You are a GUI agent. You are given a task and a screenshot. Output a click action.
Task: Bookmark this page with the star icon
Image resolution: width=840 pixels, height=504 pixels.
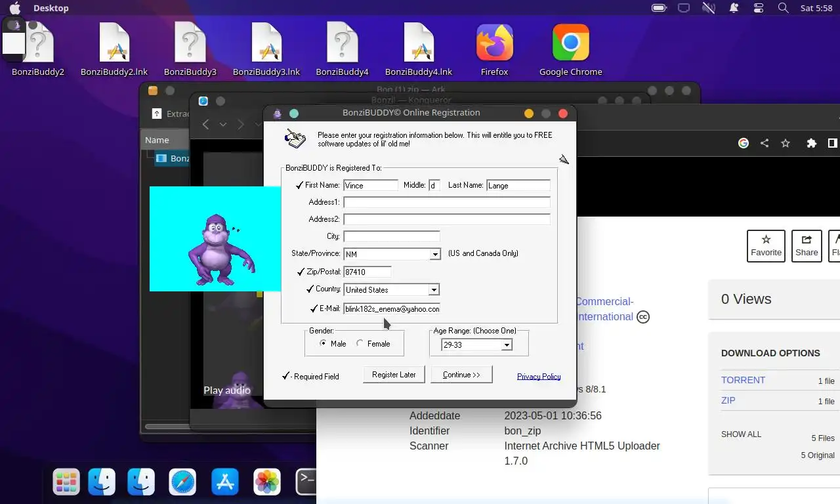[786, 143]
